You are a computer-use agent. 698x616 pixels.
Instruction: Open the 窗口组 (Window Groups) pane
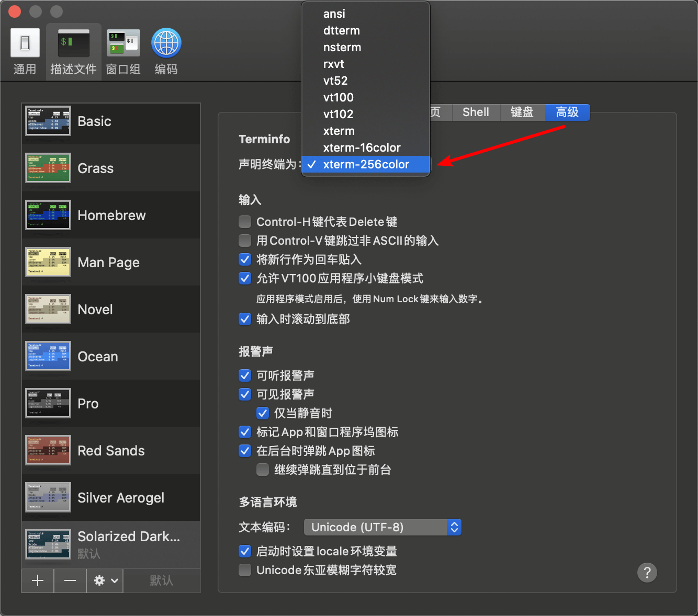click(x=123, y=52)
